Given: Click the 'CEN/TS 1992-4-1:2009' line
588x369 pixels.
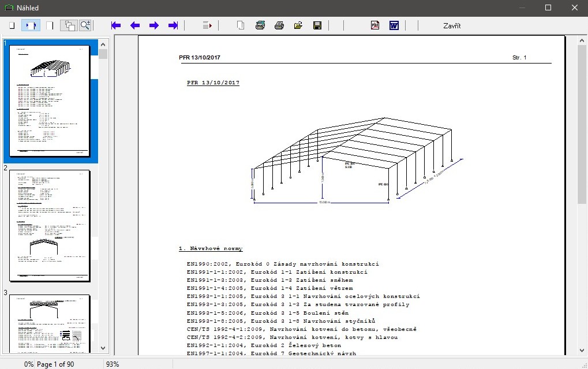Looking at the screenshot, I should click(301, 329).
